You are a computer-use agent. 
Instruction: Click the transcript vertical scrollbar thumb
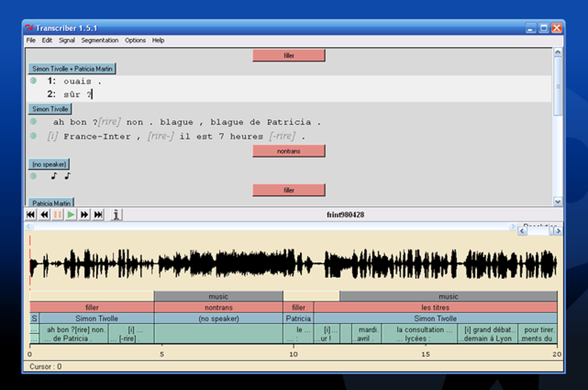[x=558, y=86]
